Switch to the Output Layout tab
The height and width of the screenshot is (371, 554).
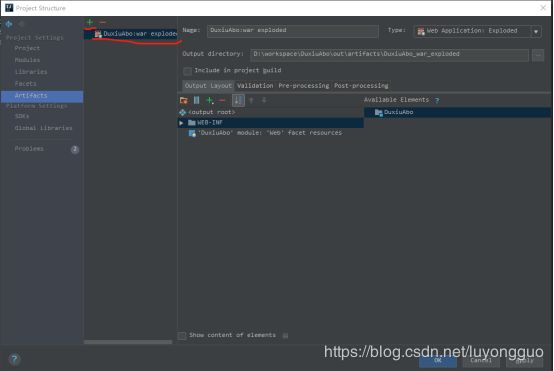pos(208,86)
